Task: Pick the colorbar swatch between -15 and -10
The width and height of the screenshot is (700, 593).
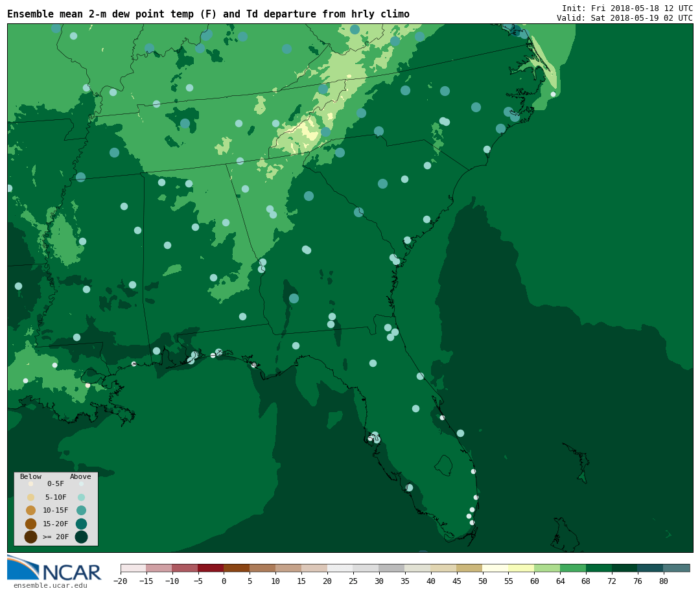Action: pos(159,568)
